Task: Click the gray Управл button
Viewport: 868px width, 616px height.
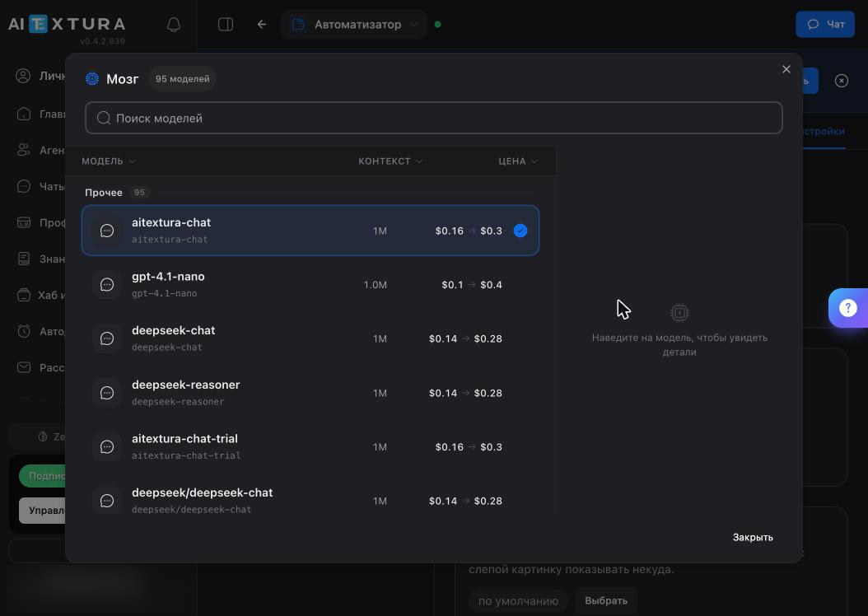Action: tap(42, 511)
